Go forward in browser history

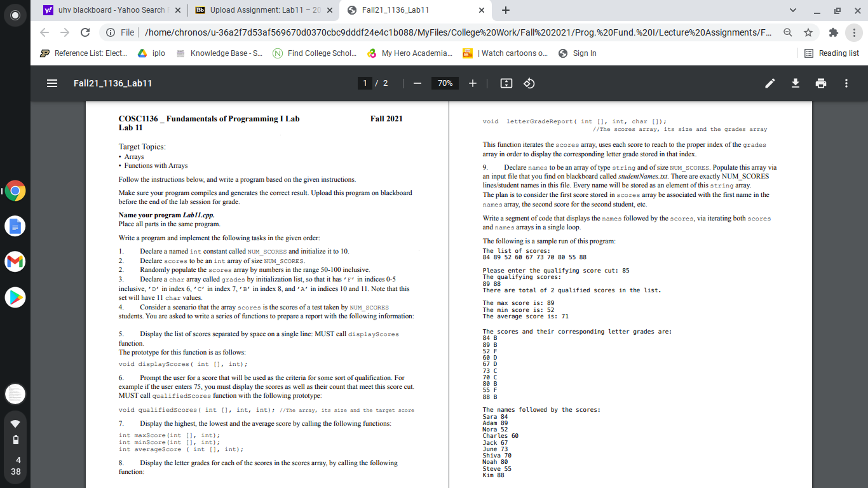[x=65, y=32]
